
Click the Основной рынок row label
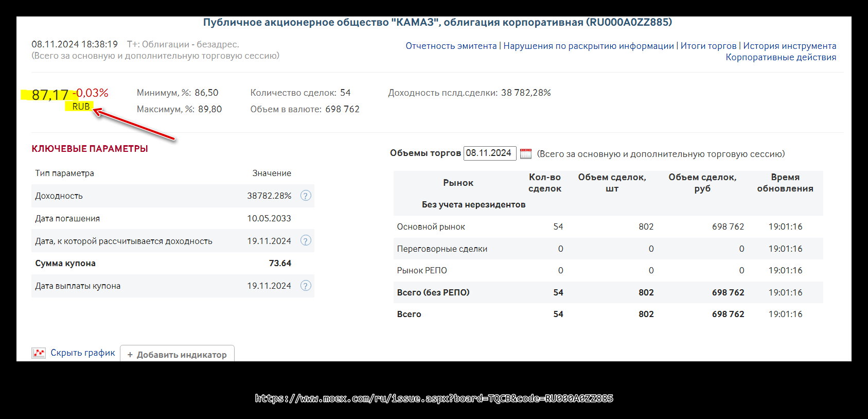coord(431,226)
